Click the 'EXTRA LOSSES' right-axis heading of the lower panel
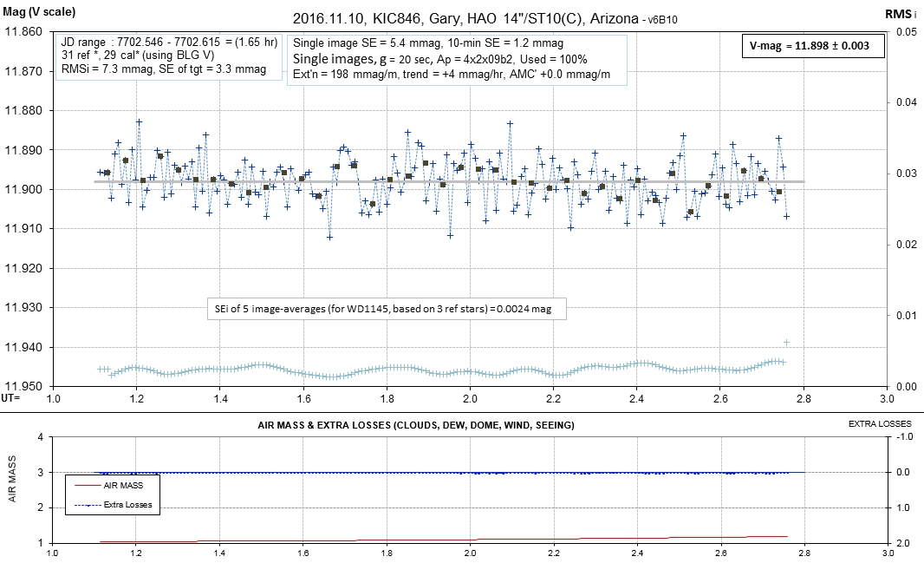This screenshot has height=563, width=924. (x=880, y=424)
